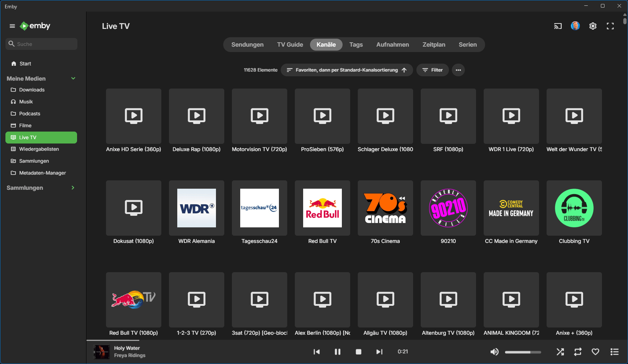Image resolution: width=628 pixels, height=364 pixels.
Task: Open the Red Bull TV channel thumbnail
Action: 322,208
